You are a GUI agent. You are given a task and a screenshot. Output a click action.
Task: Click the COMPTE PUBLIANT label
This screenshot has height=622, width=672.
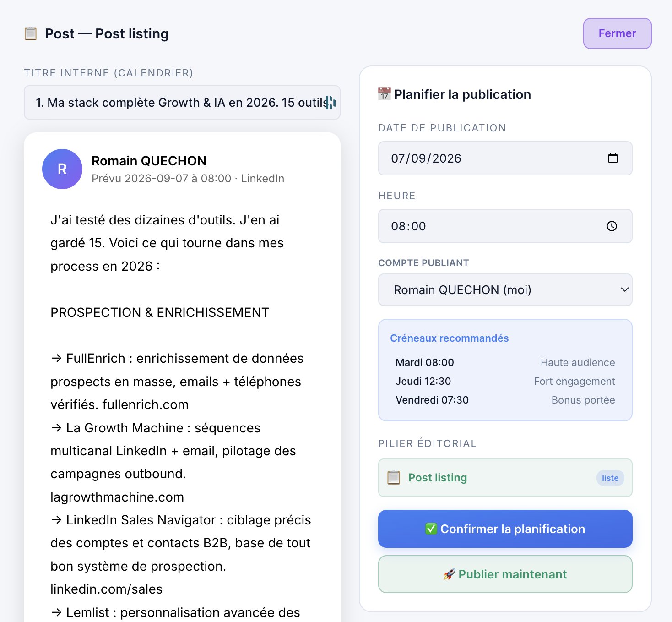[x=423, y=263]
